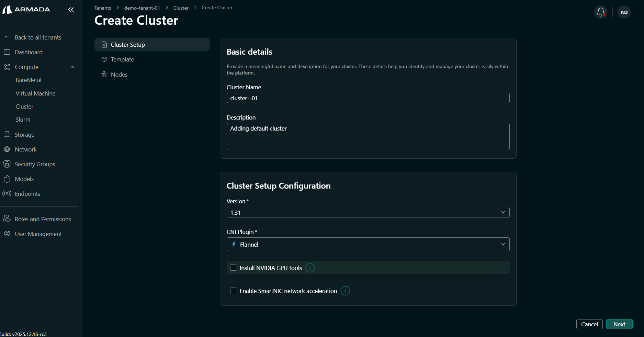The image size is (644, 337).
Task: Click the Endpoints broadcast icon
Action: (x=7, y=193)
